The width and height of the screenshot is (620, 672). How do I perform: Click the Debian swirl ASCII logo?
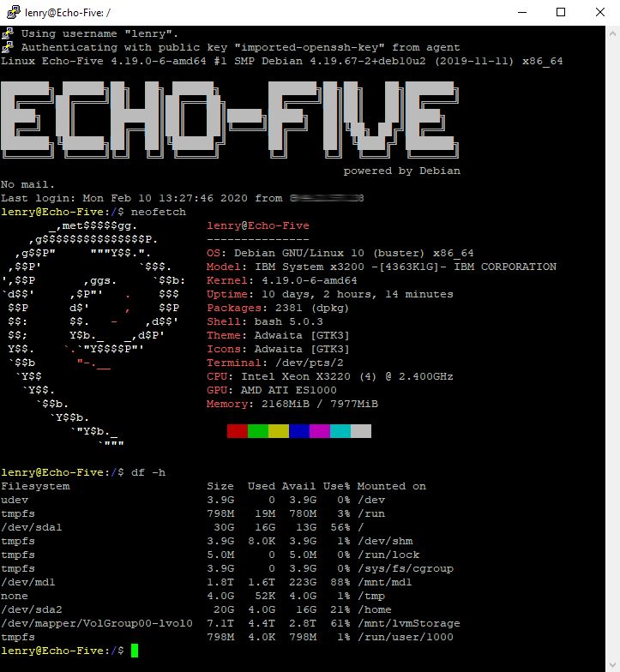point(93,335)
